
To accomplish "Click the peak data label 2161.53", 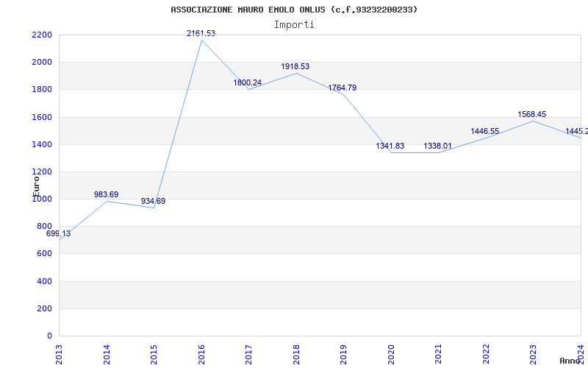I will (201, 33).
